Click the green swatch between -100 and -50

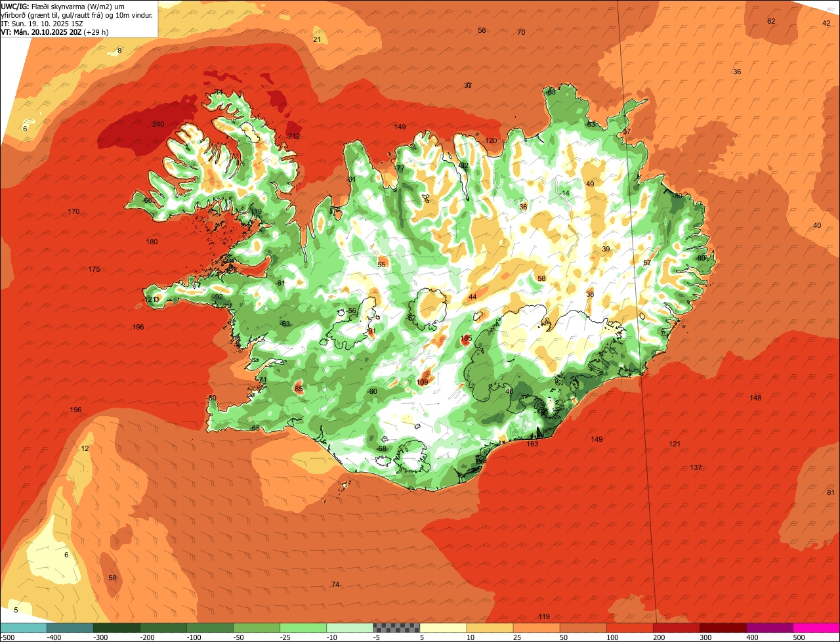[209, 628]
